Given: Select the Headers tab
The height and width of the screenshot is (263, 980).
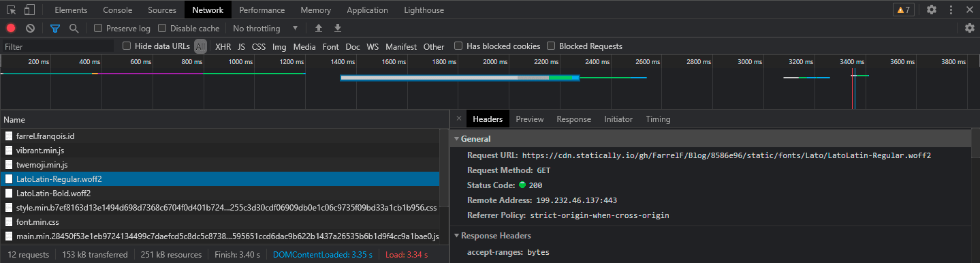Looking at the screenshot, I should (x=488, y=119).
